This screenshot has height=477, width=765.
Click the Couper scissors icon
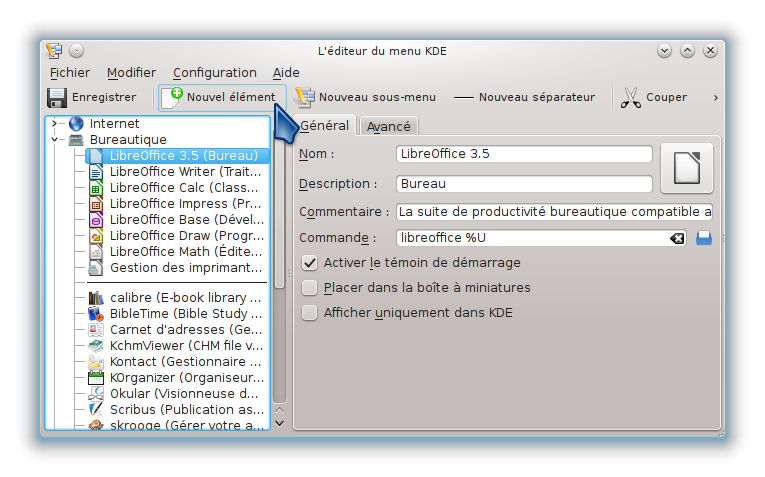click(630, 98)
